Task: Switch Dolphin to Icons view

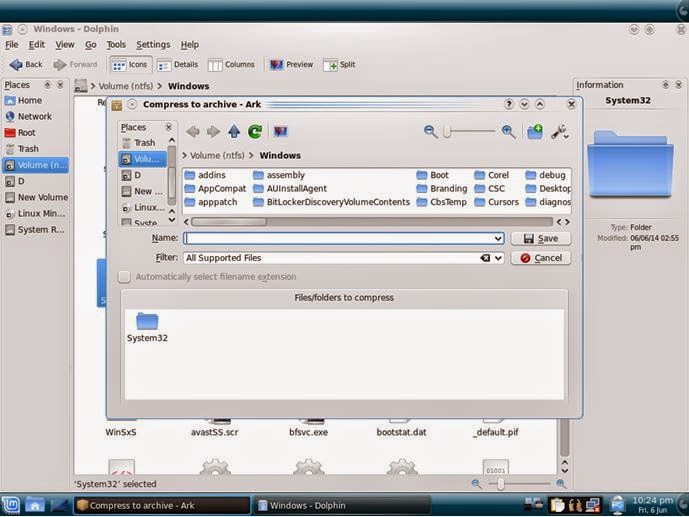Action: pyautogui.click(x=130, y=65)
